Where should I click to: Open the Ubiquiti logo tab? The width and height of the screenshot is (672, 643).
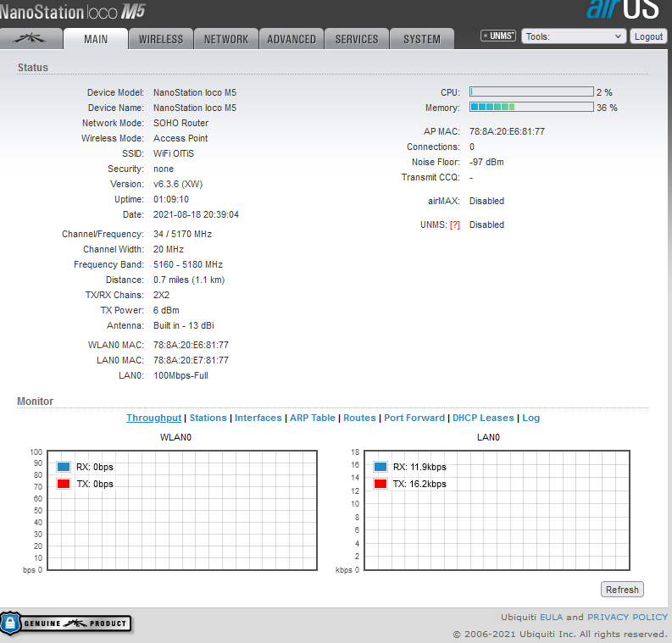31,39
